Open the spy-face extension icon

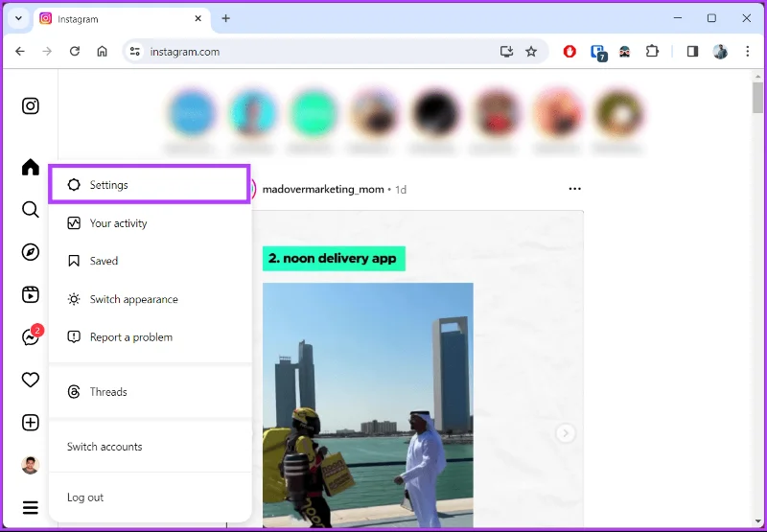[x=625, y=52]
